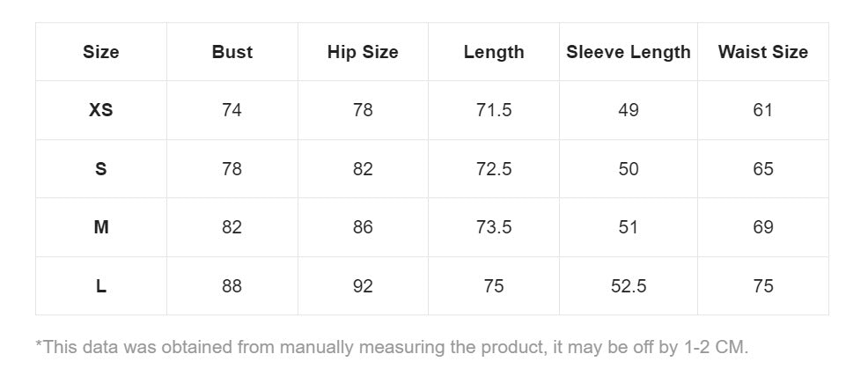
Task: Click the XS bust value 74
Action: point(232,110)
